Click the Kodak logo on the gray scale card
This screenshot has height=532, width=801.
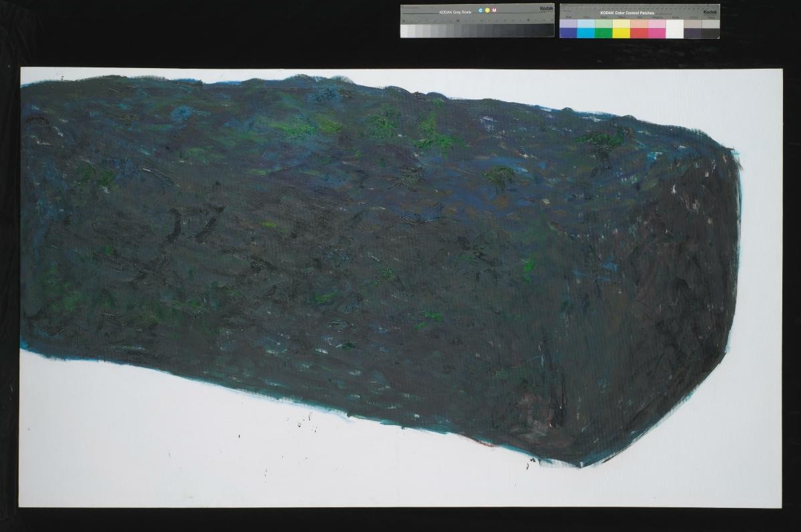pyautogui.click(x=546, y=9)
